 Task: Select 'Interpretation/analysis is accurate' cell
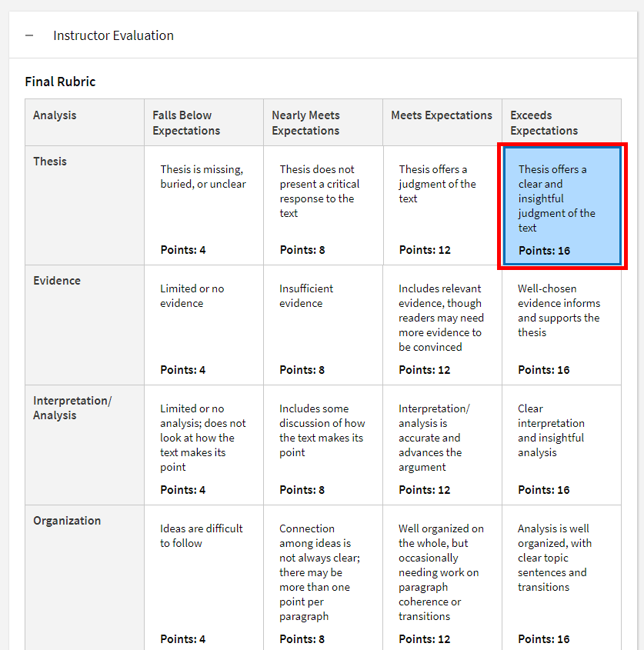[x=442, y=445]
